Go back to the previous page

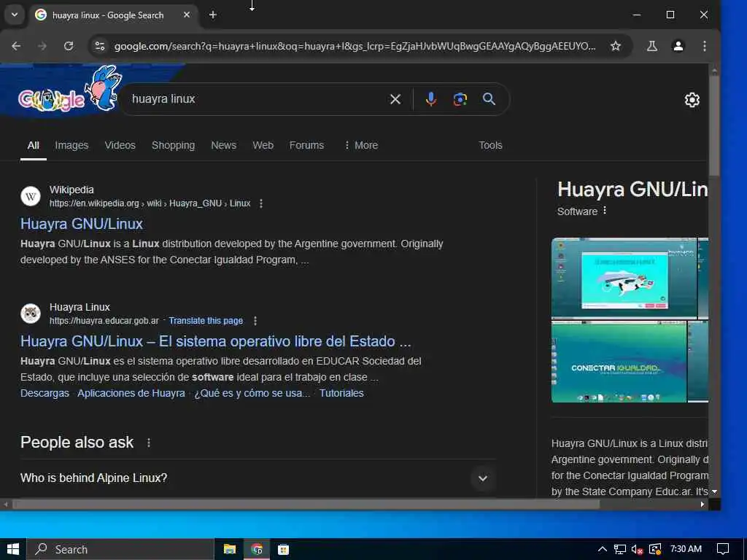(16, 46)
